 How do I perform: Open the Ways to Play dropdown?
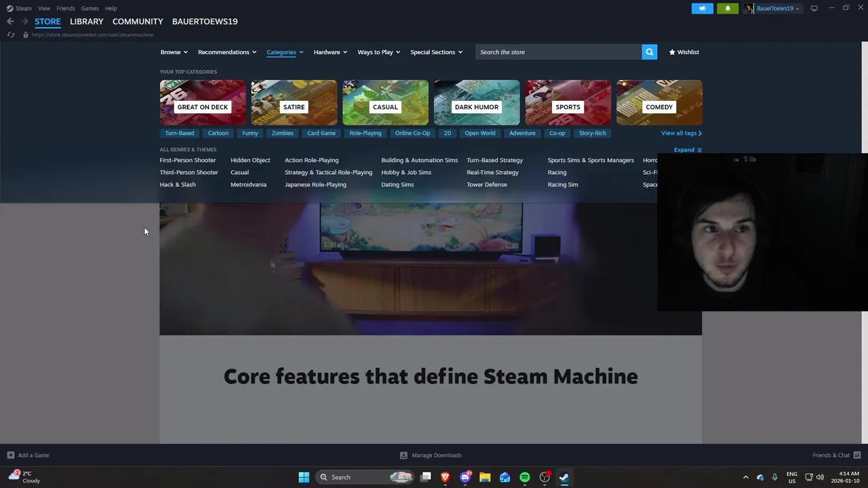click(x=379, y=52)
